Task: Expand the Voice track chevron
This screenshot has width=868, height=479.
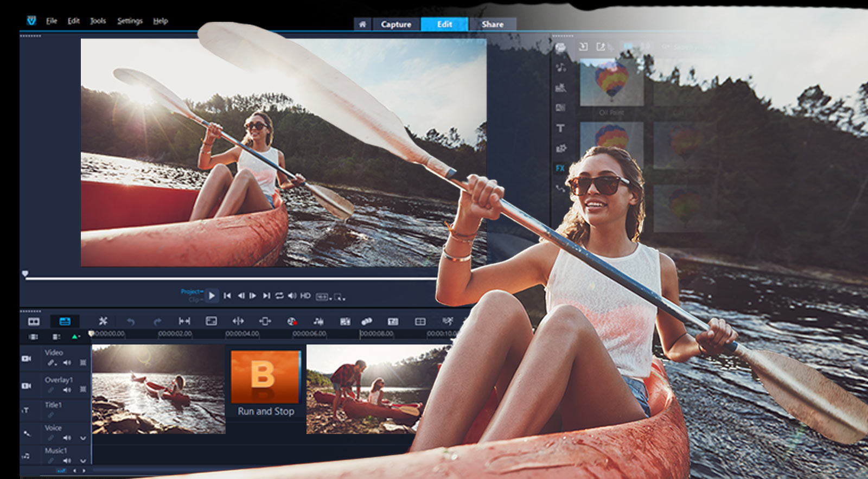Action: tap(83, 438)
